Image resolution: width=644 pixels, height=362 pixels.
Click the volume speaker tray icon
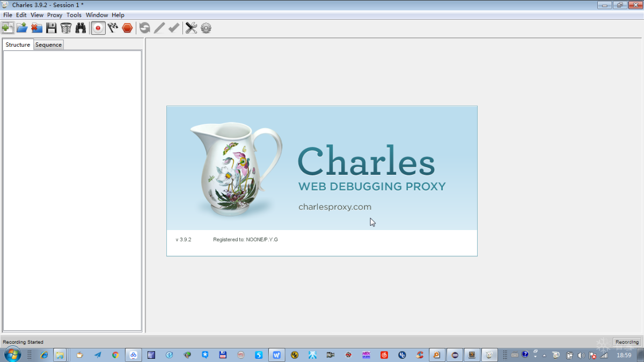pyautogui.click(x=581, y=355)
